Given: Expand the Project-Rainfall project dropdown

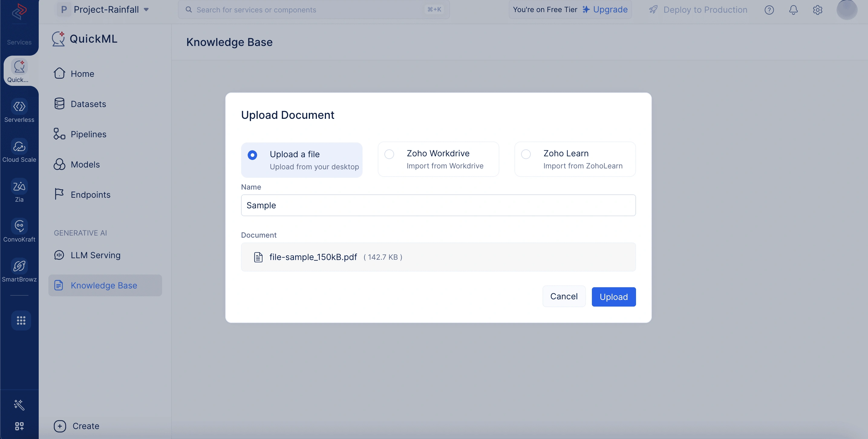Looking at the screenshot, I should click(103, 9).
